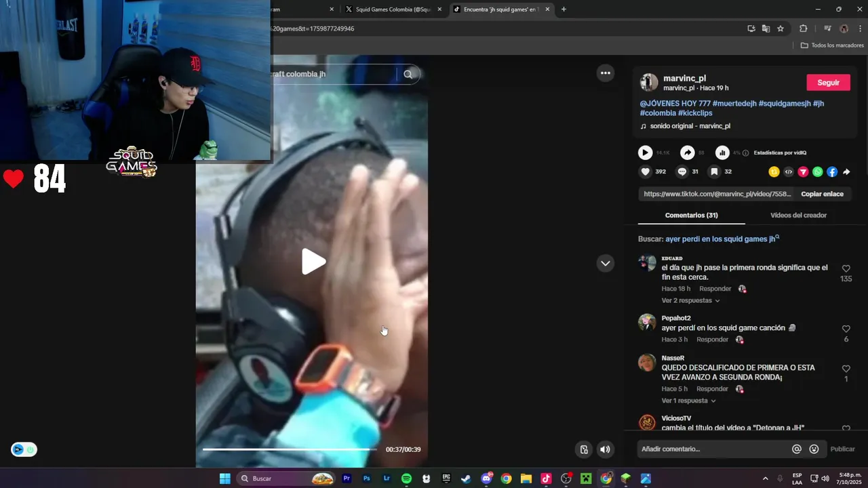Click the 'Añadir comentario...' field
Screen dimensions: 868x488
713,449
